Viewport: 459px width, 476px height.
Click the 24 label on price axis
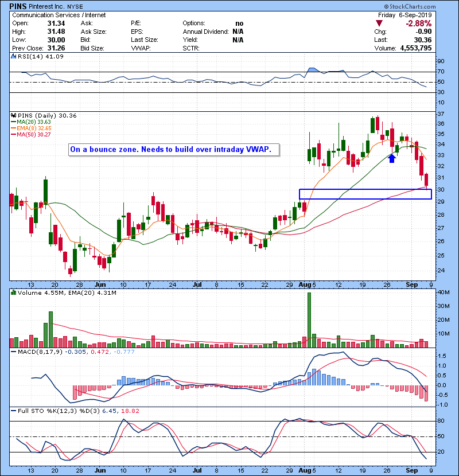[441, 270]
